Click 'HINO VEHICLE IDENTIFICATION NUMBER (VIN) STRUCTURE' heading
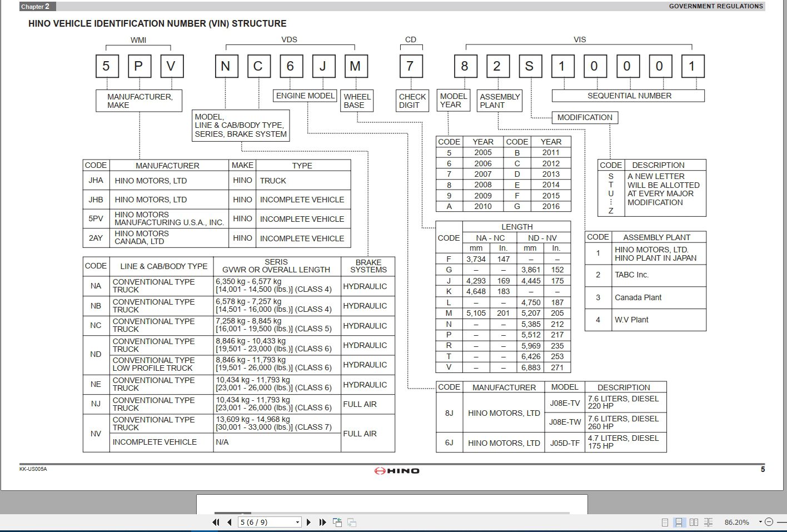787x532 pixels. [157, 23]
